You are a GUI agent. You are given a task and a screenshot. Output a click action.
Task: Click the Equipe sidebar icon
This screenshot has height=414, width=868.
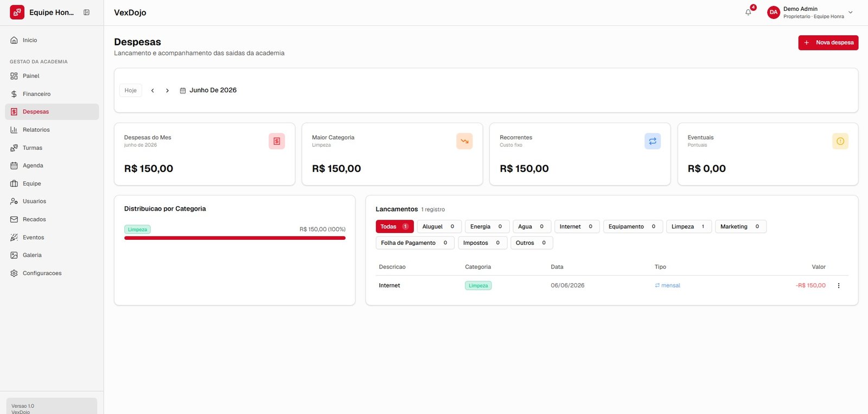pos(14,183)
